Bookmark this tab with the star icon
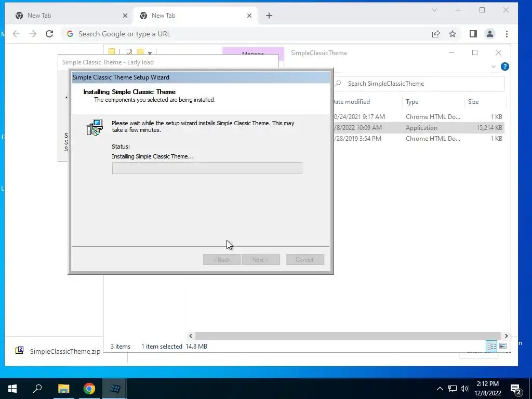The height and width of the screenshot is (399, 532). point(453,34)
